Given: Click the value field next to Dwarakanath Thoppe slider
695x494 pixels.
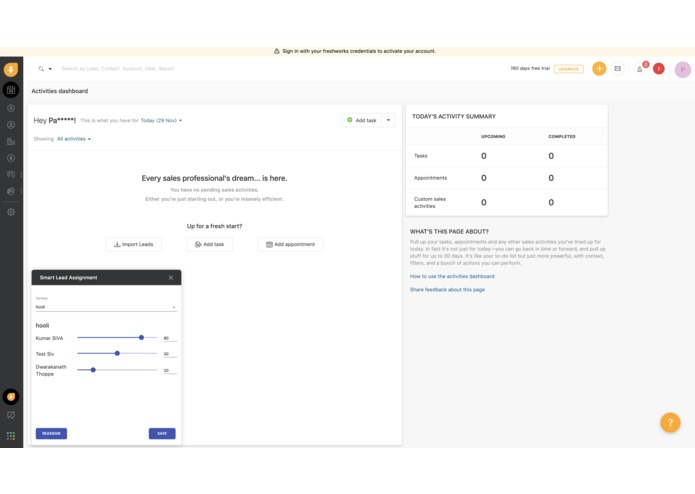Looking at the screenshot, I should point(170,370).
